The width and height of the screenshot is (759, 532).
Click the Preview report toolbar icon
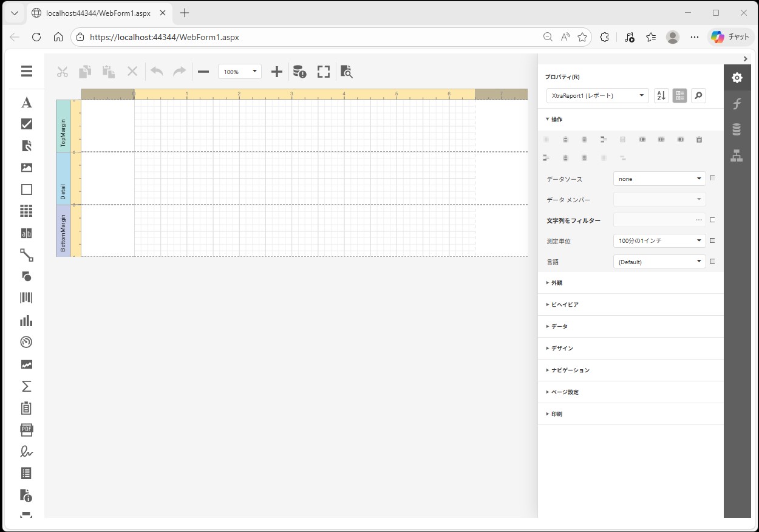coord(346,72)
